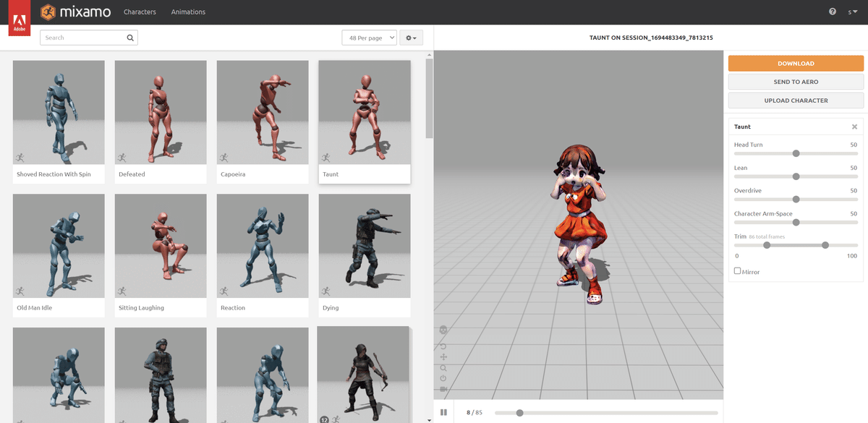The image size is (868, 423).
Task: Click the Adobe logo badge
Action: click(19, 19)
